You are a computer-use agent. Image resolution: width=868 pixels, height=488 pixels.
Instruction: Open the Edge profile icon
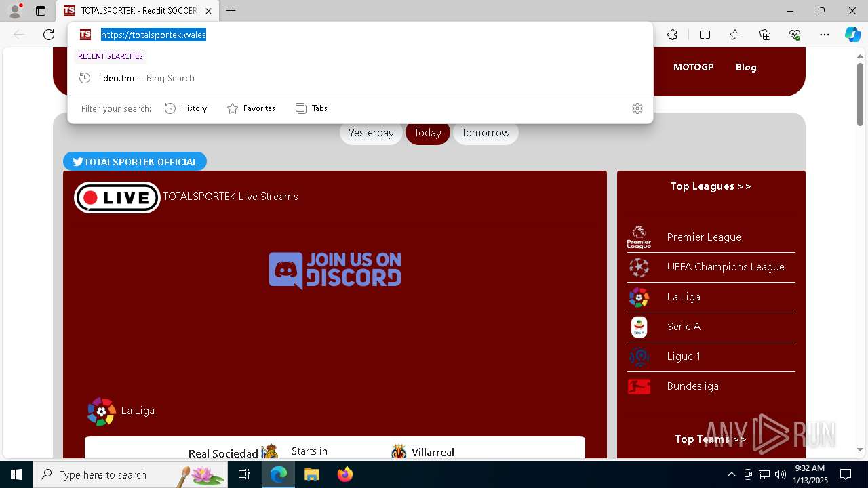(15, 11)
